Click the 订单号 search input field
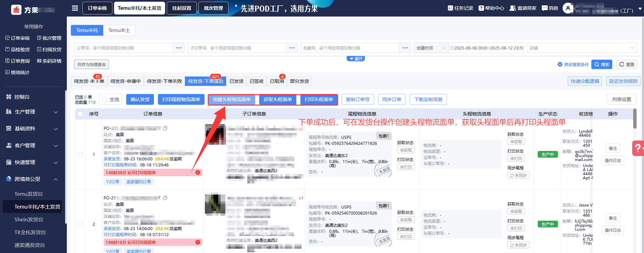The height and width of the screenshot is (253, 644). tap(124, 48)
